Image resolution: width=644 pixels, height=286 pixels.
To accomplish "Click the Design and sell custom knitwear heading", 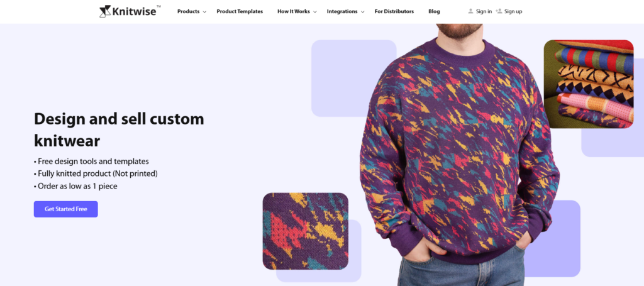I will (119, 129).
